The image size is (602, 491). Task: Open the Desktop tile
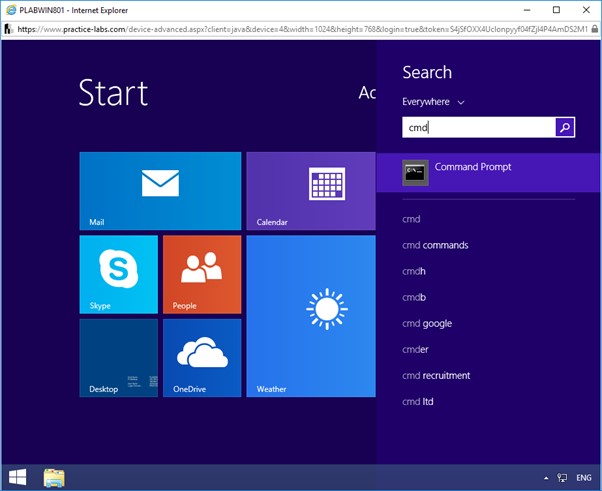point(119,358)
